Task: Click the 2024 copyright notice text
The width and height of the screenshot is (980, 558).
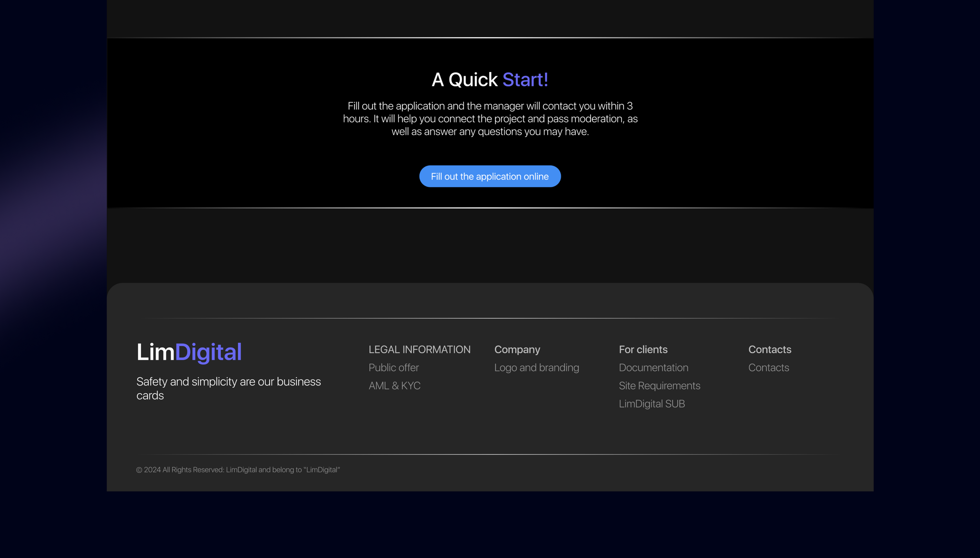Action: (x=238, y=470)
